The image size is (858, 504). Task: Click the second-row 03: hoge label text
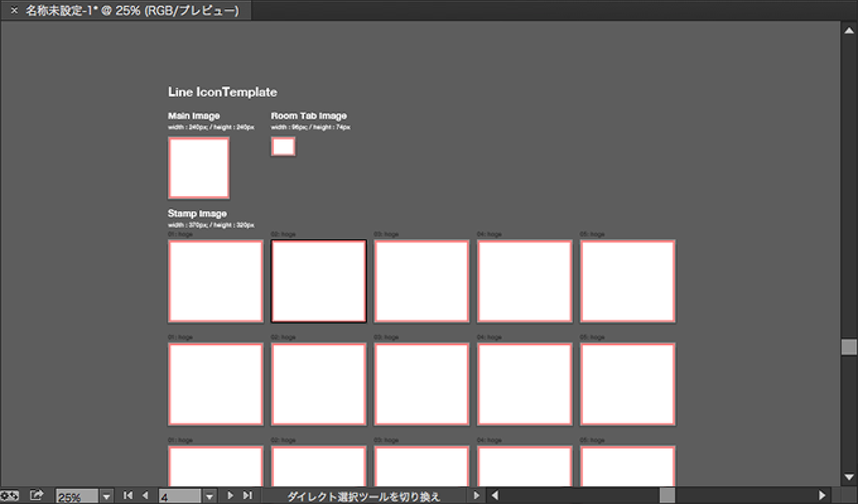[386, 337]
